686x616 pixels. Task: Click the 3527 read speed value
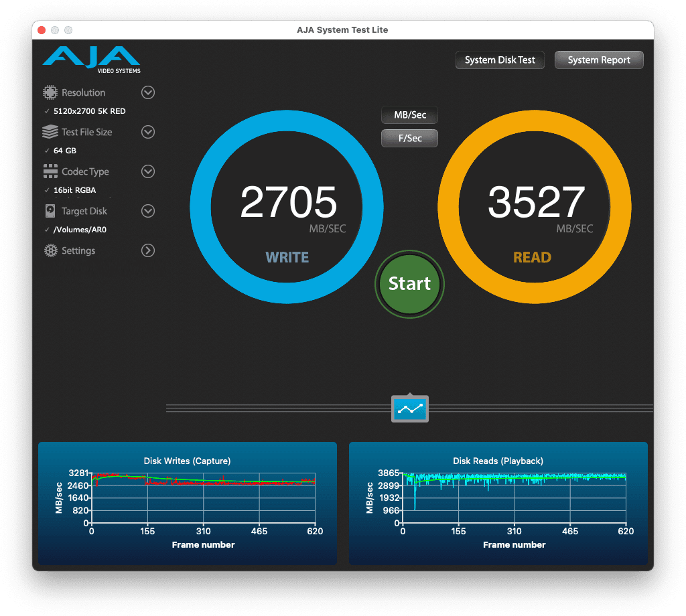click(536, 202)
